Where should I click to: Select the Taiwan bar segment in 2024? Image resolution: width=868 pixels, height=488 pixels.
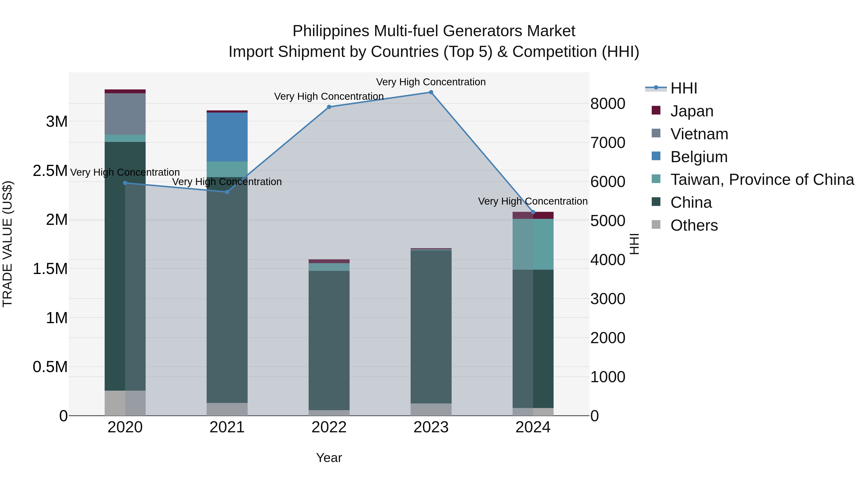click(x=533, y=245)
